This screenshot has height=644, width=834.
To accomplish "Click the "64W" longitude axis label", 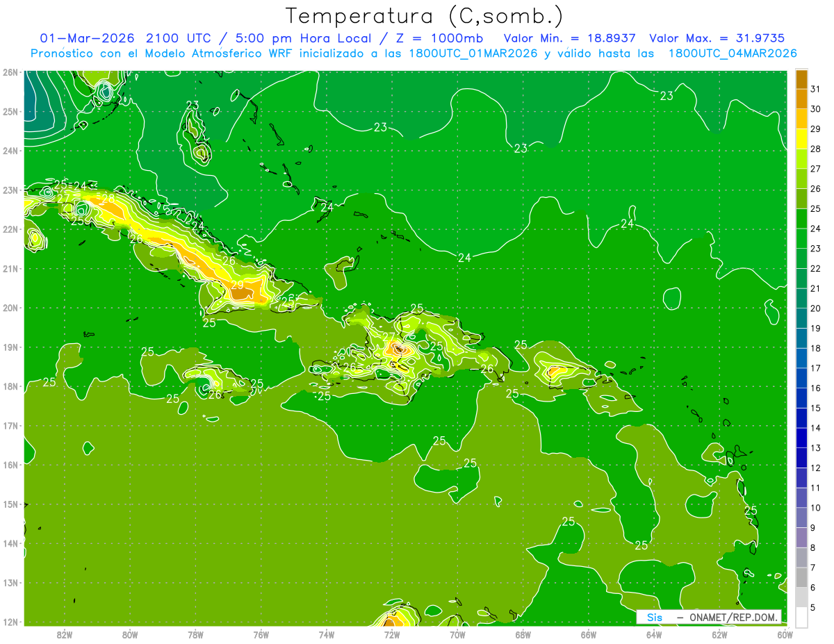I will pyautogui.click(x=654, y=634).
